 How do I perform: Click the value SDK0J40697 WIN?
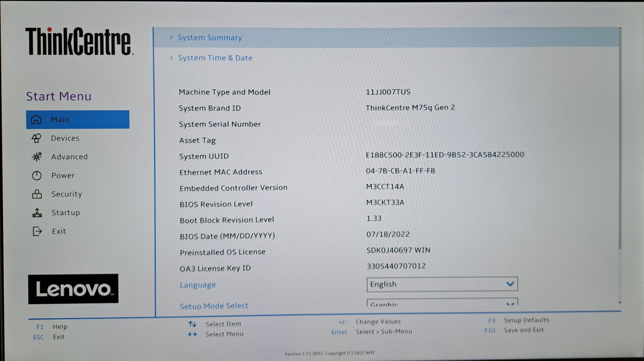[x=398, y=250]
